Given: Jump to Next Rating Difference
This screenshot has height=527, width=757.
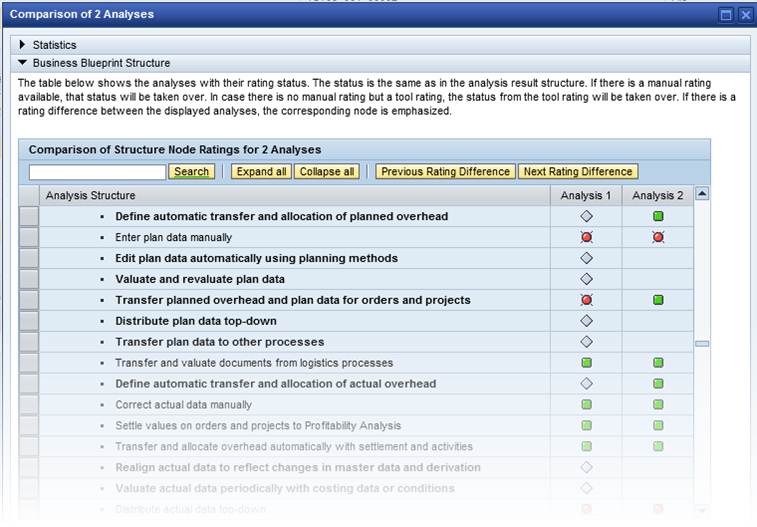Looking at the screenshot, I should pyautogui.click(x=578, y=172).
